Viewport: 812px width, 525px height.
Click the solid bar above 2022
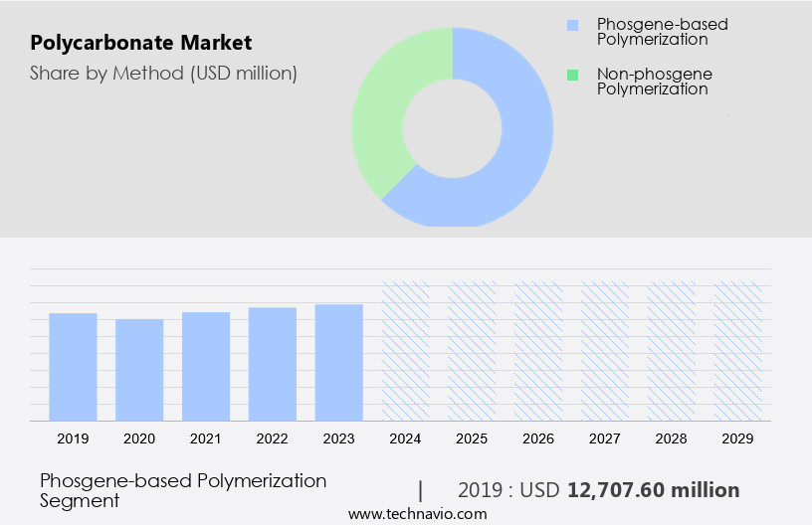[273, 364]
